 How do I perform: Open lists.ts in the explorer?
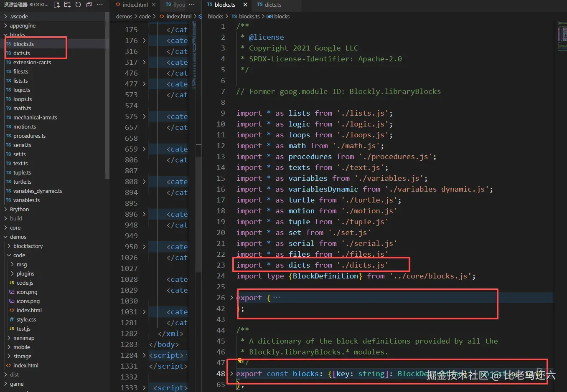pos(20,81)
